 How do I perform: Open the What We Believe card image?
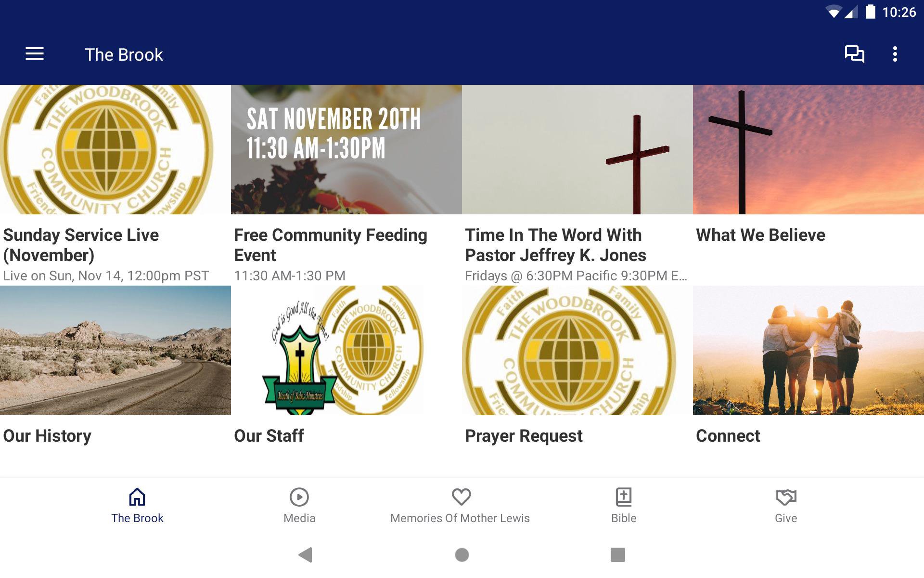pos(808,150)
